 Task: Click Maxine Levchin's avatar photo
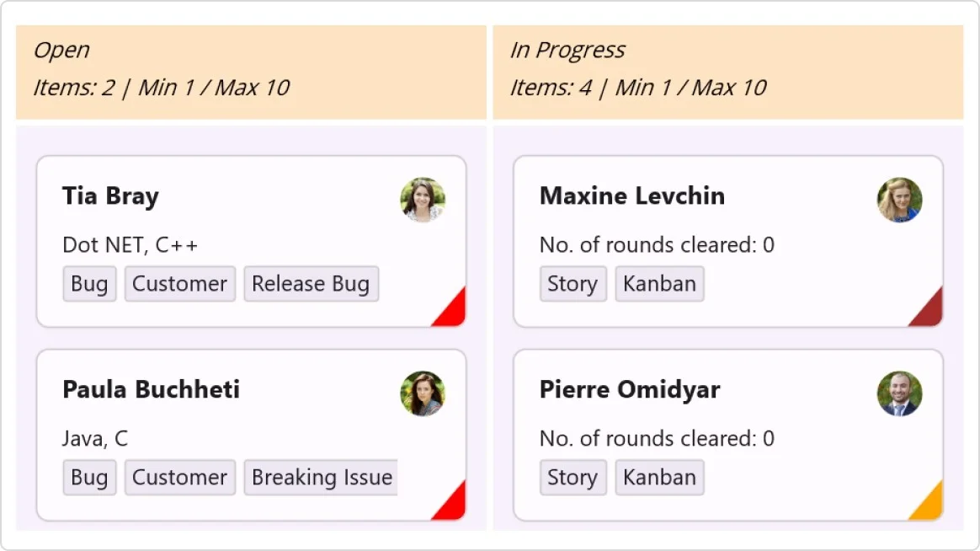tap(900, 200)
